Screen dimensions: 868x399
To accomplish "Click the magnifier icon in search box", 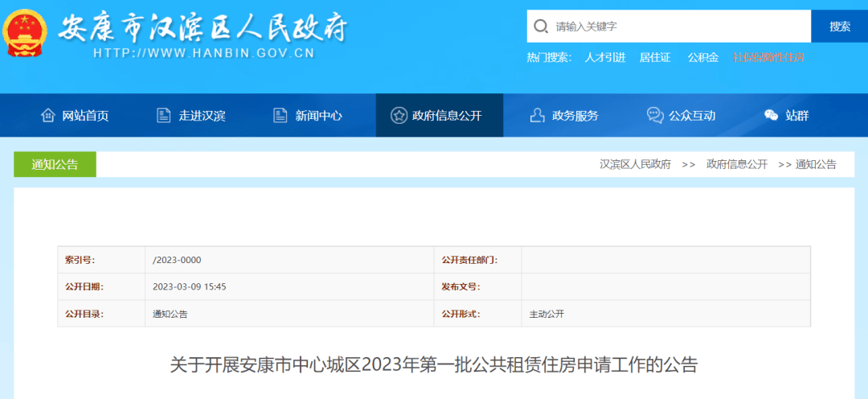I will [540, 26].
